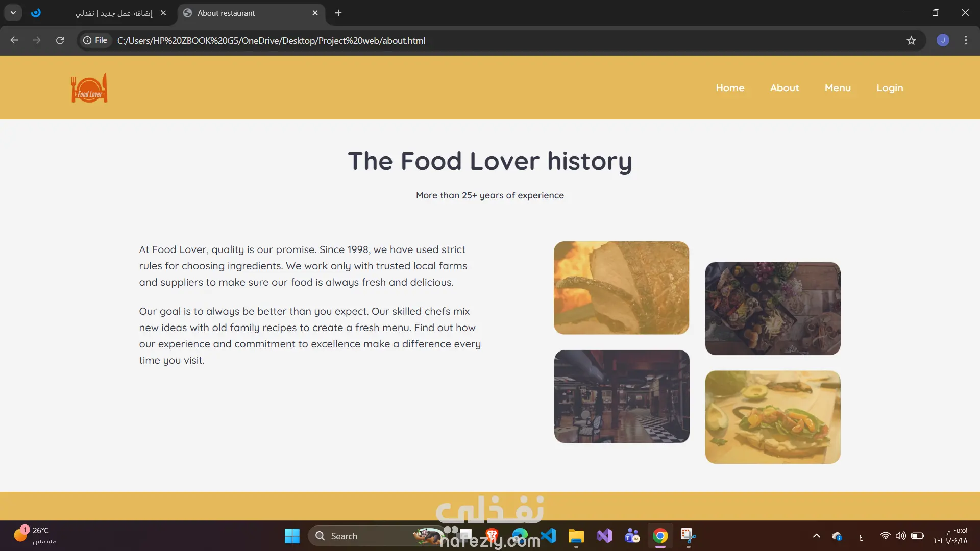
Task: Open the volume speaker icon
Action: tap(901, 536)
